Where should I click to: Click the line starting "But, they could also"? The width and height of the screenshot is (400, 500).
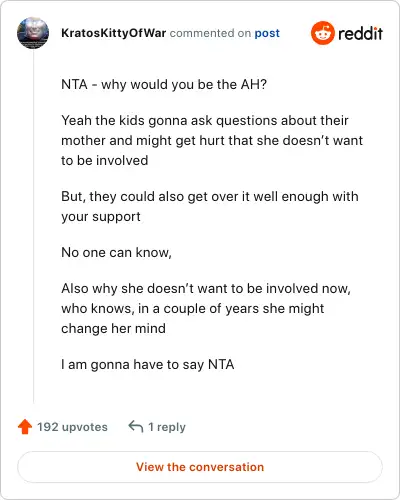tap(210, 196)
